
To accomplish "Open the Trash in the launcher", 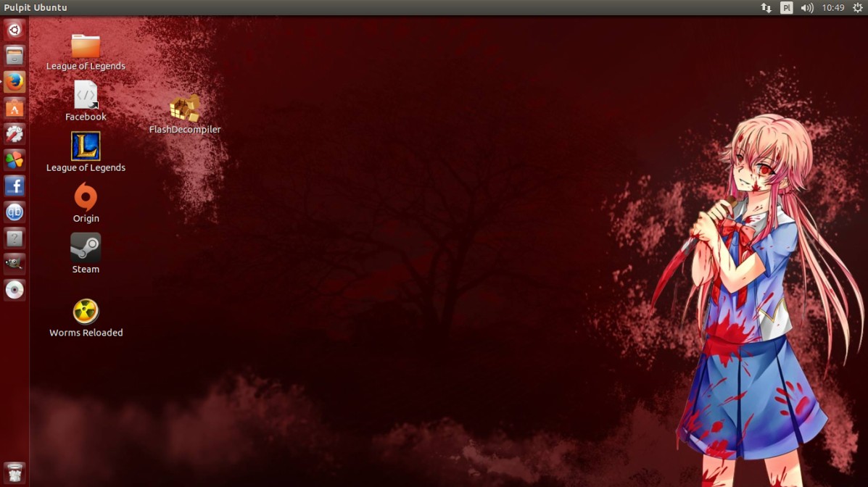I will 15,473.
